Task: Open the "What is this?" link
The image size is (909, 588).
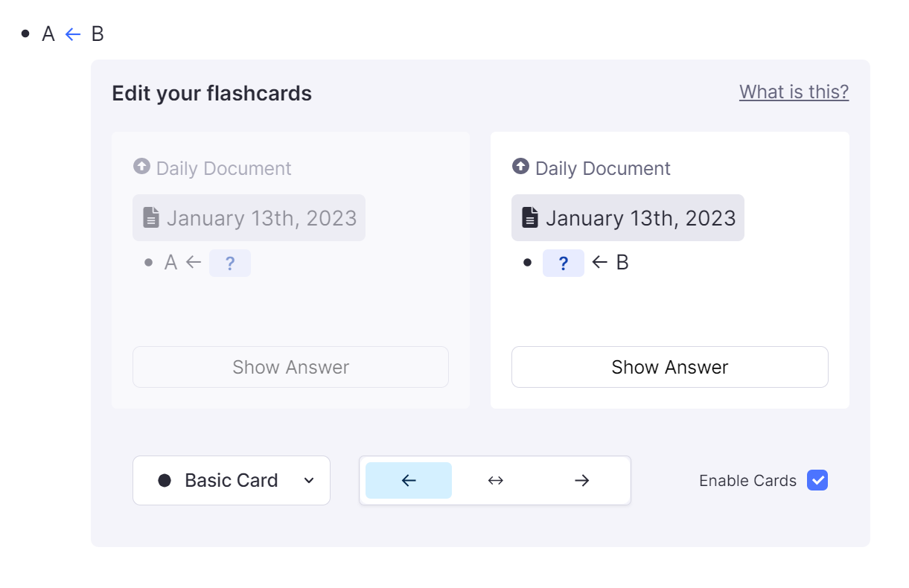Action: (x=794, y=92)
